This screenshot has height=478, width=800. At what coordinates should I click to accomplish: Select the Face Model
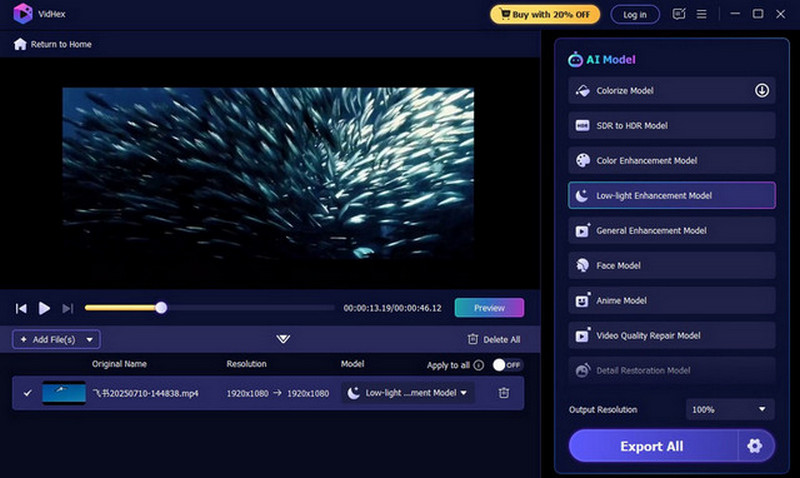[672, 266]
